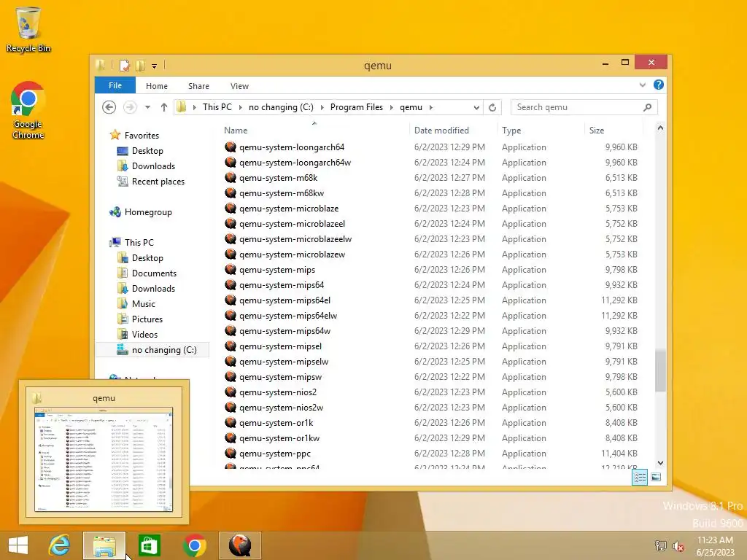Open the Windows Start button

(x=18, y=545)
